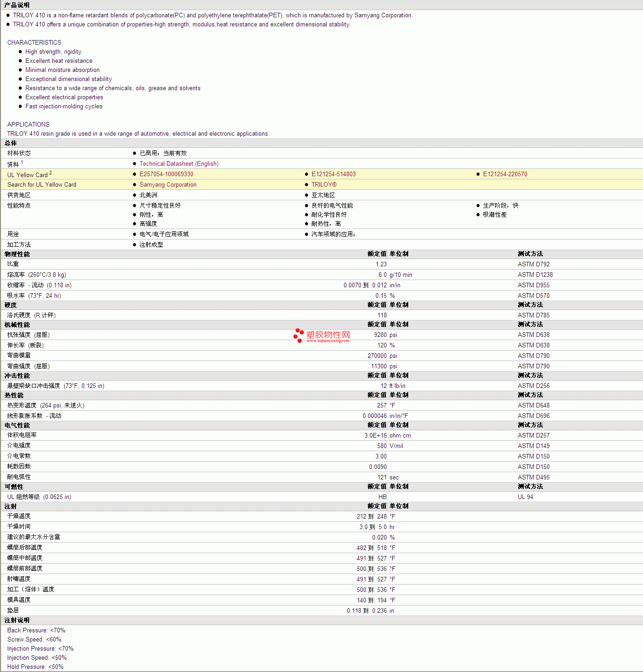Open UL Yellow Card E257054-100069330

click(x=166, y=174)
